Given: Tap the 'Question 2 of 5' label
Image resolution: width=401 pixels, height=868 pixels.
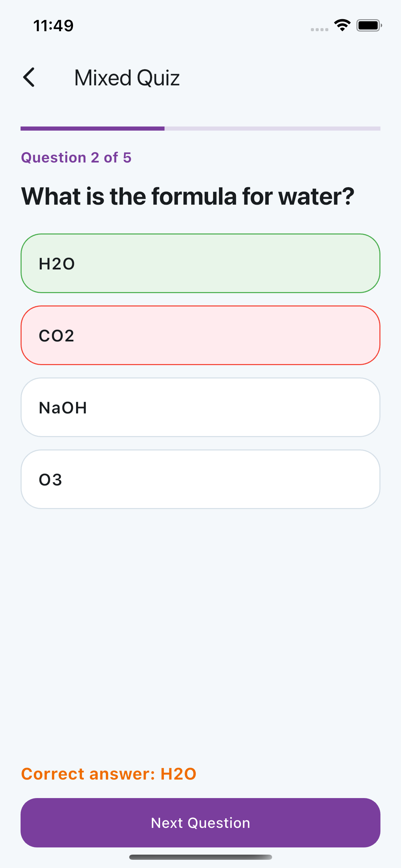Looking at the screenshot, I should coord(76,158).
